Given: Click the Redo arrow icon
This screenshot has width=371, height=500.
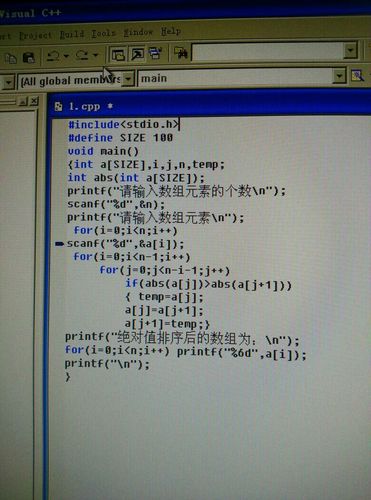Looking at the screenshot, I should coord(82,55).
